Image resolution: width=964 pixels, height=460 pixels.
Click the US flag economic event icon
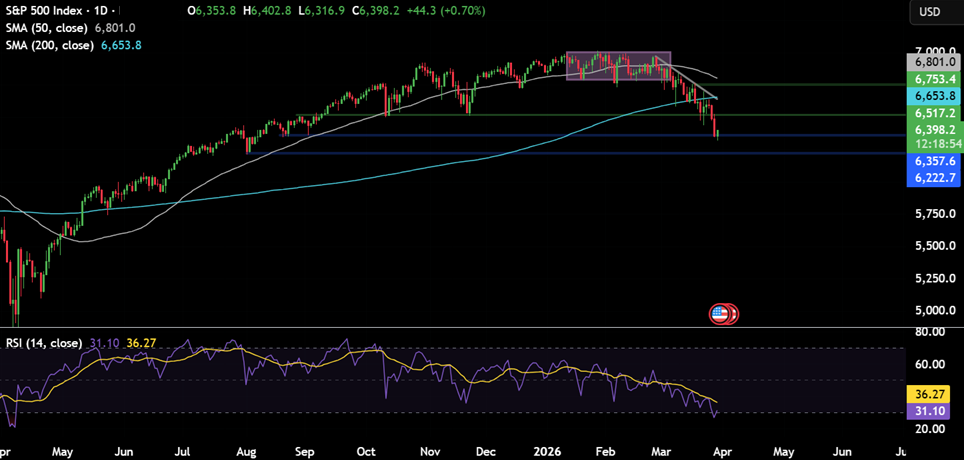[x=719, y=314]
